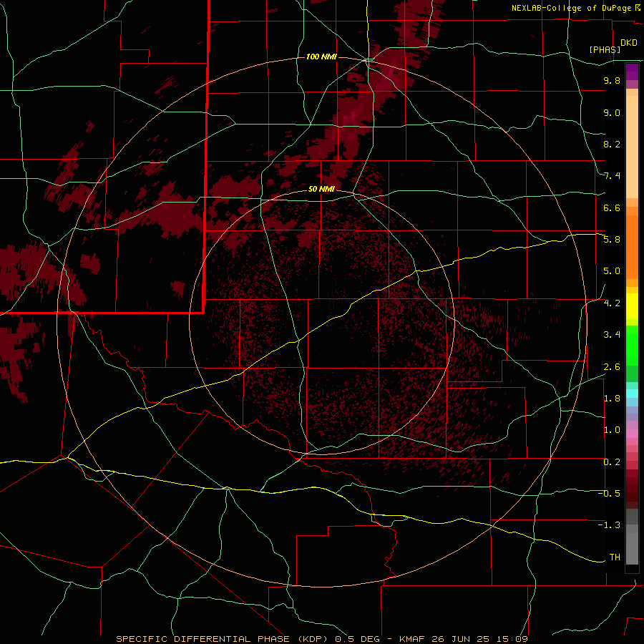This screenshot has height=644, width=644.
Task: Pick the cyan band of the color scale
Action: [x=632, y=394]
